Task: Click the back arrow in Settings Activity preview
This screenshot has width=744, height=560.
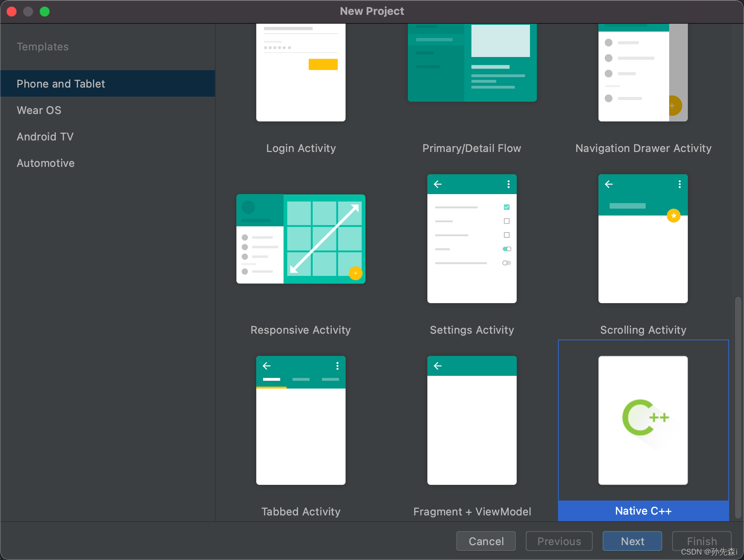Action: 438,184
